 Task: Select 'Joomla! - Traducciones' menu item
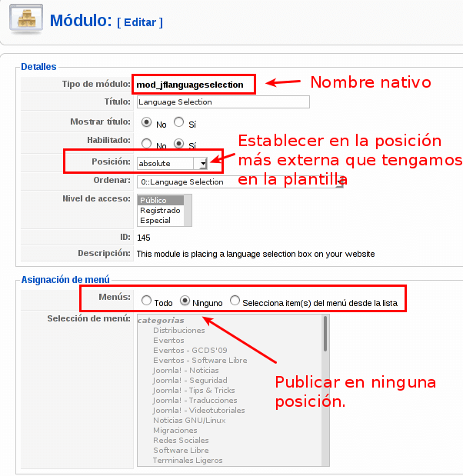[x=195, y=401]
